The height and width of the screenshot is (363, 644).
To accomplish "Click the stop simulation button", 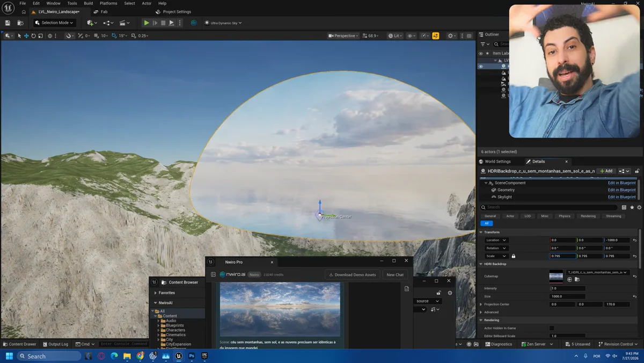I will coord(163,23).
